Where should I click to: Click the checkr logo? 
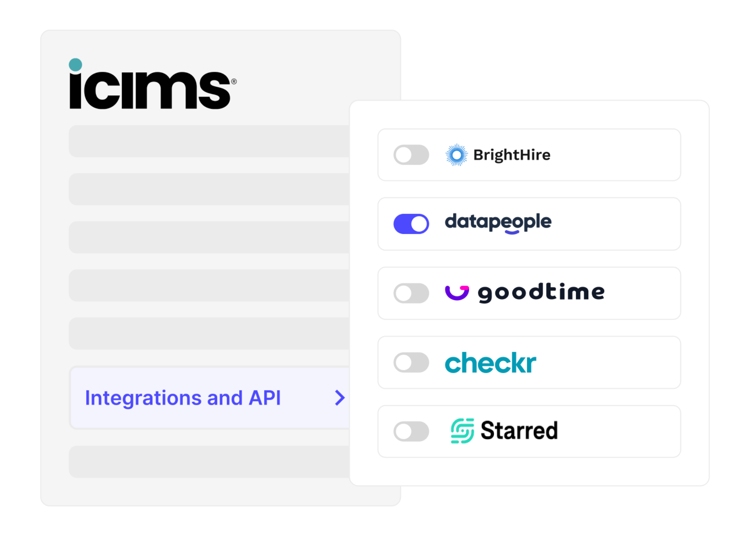tap(490, 363)
